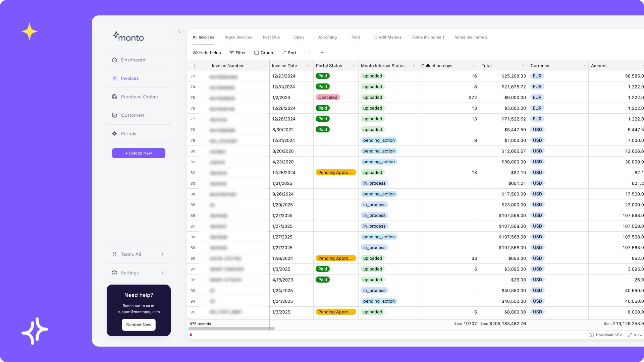Image resolution: width=644 pixels, height=362 pixels.
Task: Click the Upload New button
Action: 139,153
